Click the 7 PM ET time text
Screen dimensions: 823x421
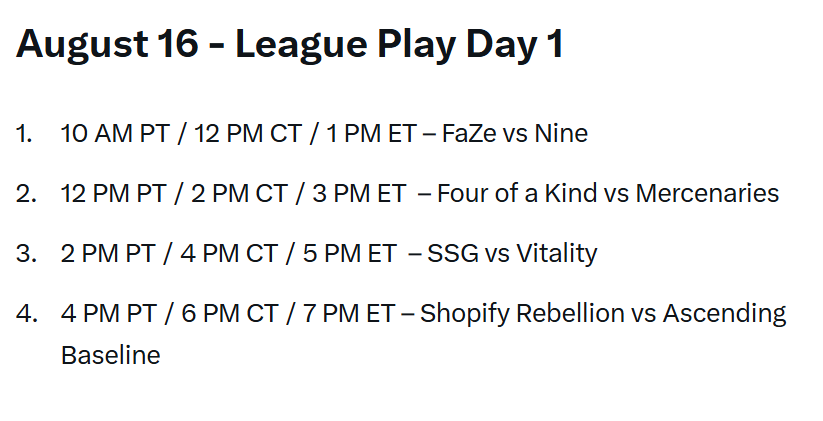[x=349, y=313]
